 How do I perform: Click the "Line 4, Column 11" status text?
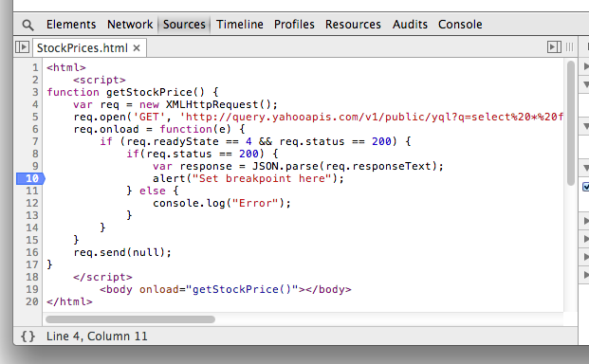97,337
